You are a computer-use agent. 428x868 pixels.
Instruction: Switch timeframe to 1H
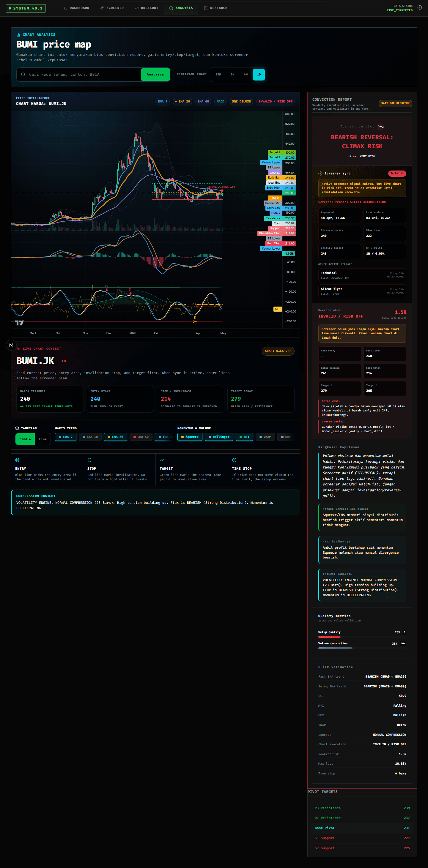click(x=232, y=75)
